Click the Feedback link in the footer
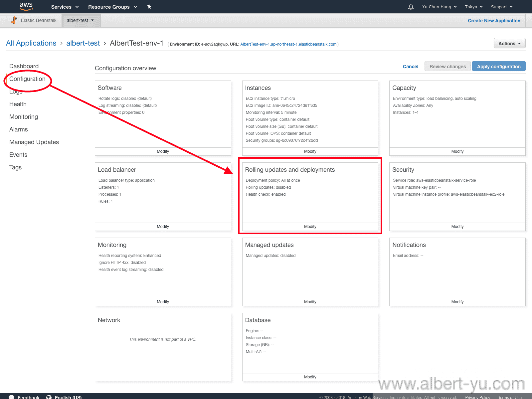532x399 pixels. point(28,397)
